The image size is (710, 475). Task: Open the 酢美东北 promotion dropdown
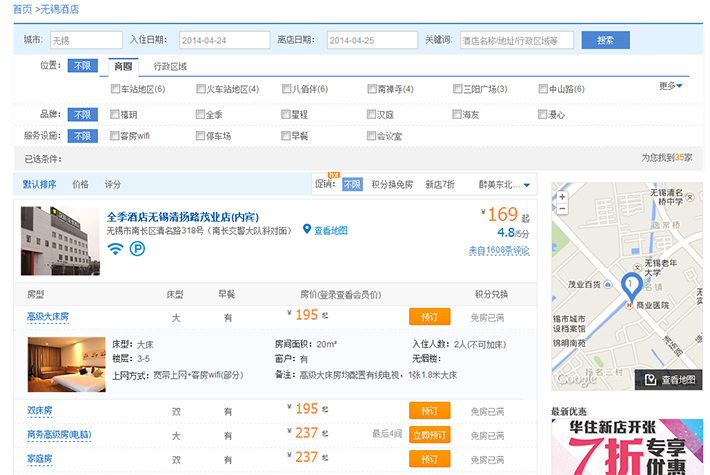point(506,185)
